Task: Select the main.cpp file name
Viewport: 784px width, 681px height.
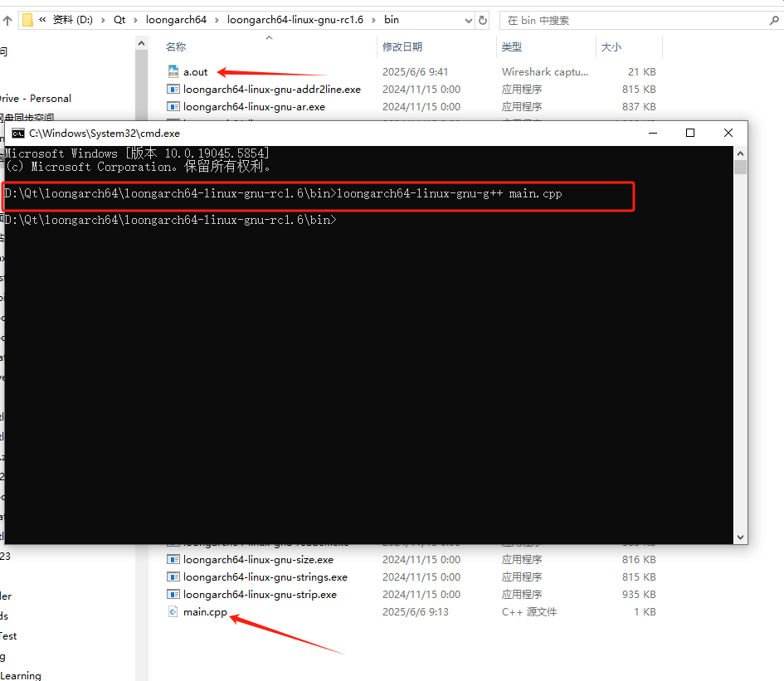Action: click(x=205, y=612)
